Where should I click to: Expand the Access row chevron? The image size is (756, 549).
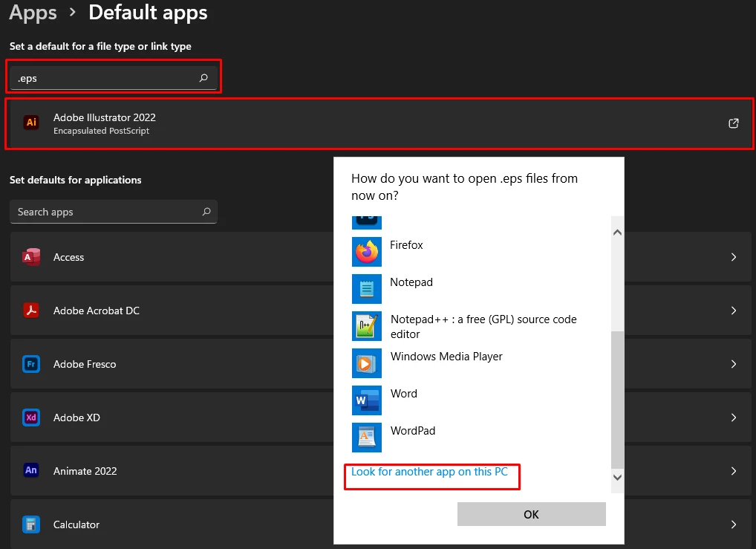[733, 257]
